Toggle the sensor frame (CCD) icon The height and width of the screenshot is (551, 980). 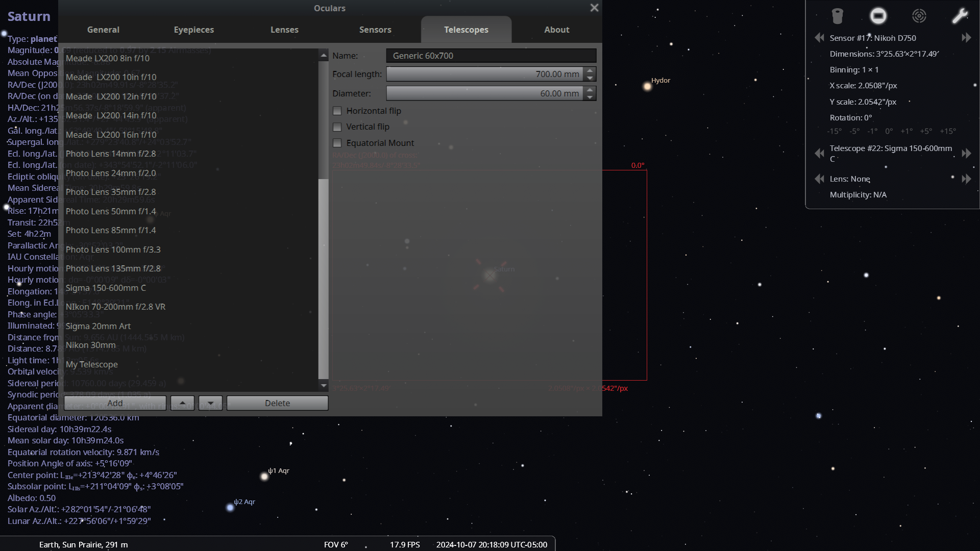pyautogui.click(x=878, y=16)
